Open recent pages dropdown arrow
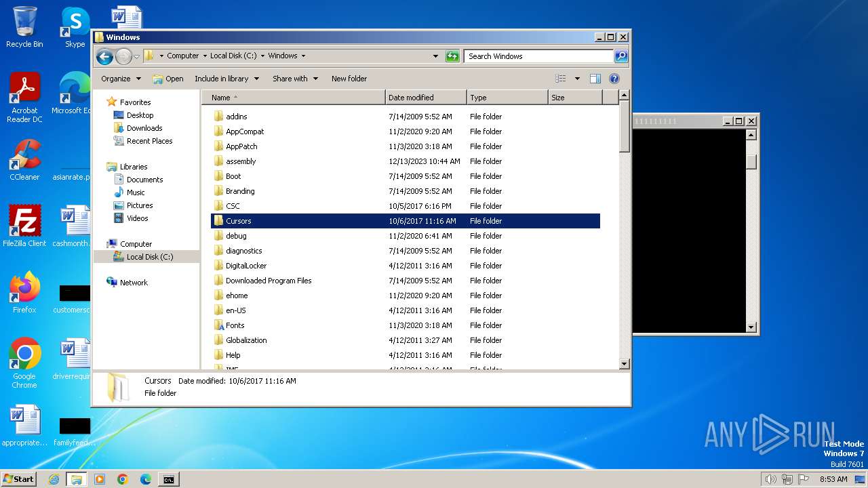Screen dimensions: 868x488 (137, 56)
